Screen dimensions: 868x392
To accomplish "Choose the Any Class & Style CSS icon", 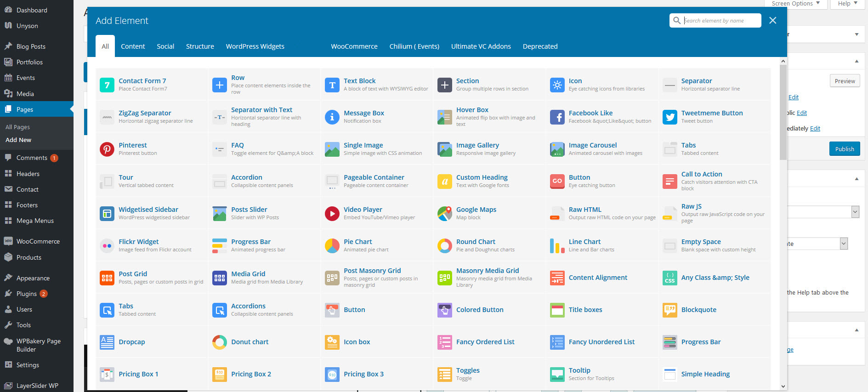I will click(x=670, y=278).
